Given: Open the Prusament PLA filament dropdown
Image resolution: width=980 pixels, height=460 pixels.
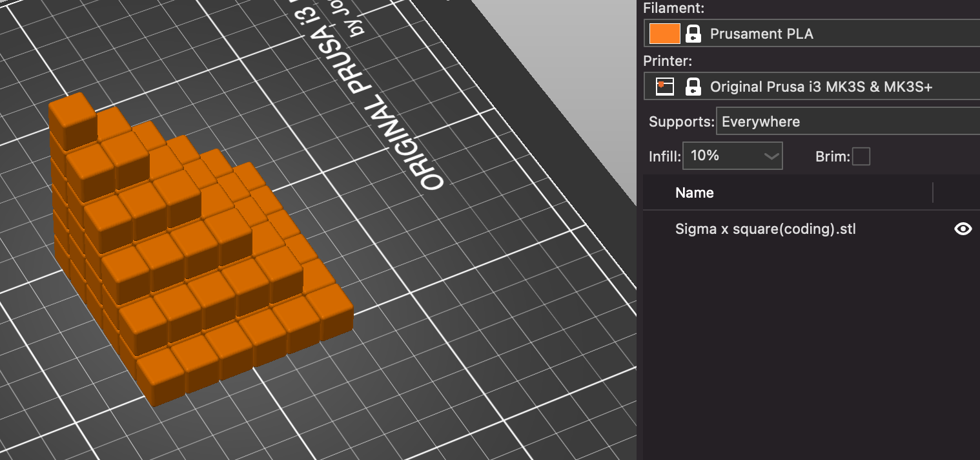Looking at the screenshot, I should tap(812, 34).
